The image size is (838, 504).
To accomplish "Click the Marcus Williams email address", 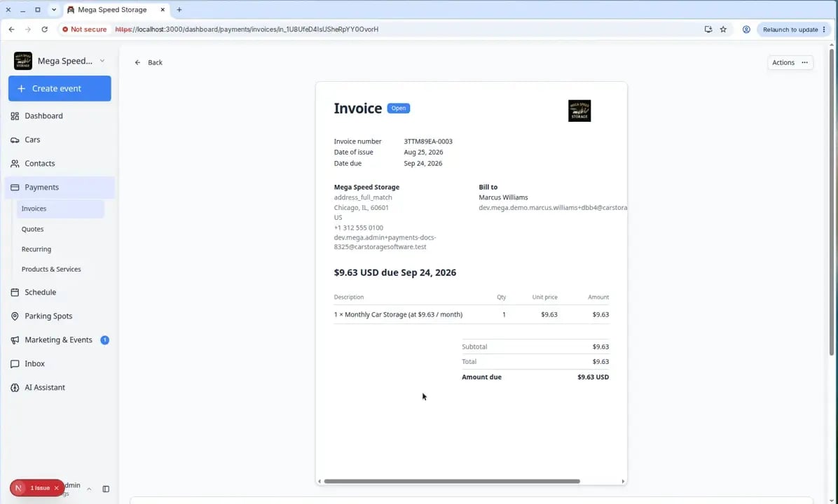I will click(553, 208).
